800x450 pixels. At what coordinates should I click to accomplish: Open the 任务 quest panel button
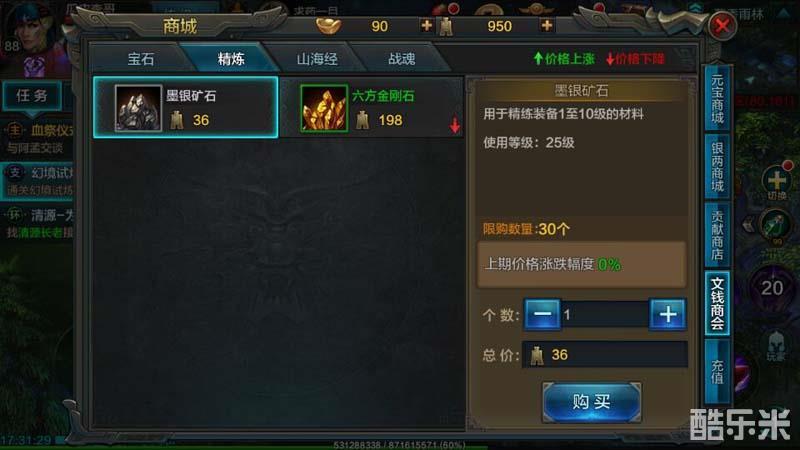(x=32, y=95)
